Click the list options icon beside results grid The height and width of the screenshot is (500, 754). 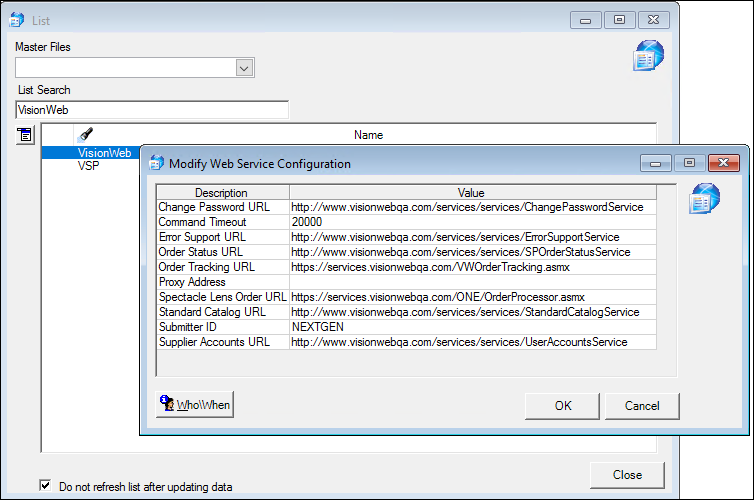click(x=25, y=135)
